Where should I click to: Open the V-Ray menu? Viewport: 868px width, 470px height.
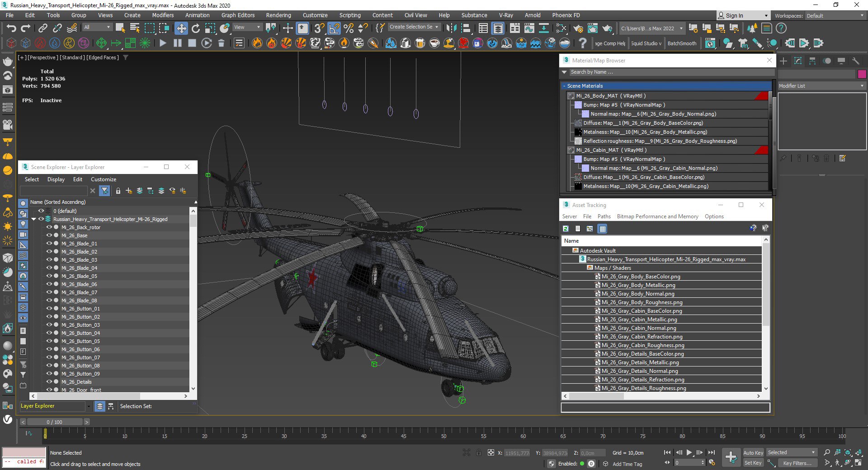[506, 15]
